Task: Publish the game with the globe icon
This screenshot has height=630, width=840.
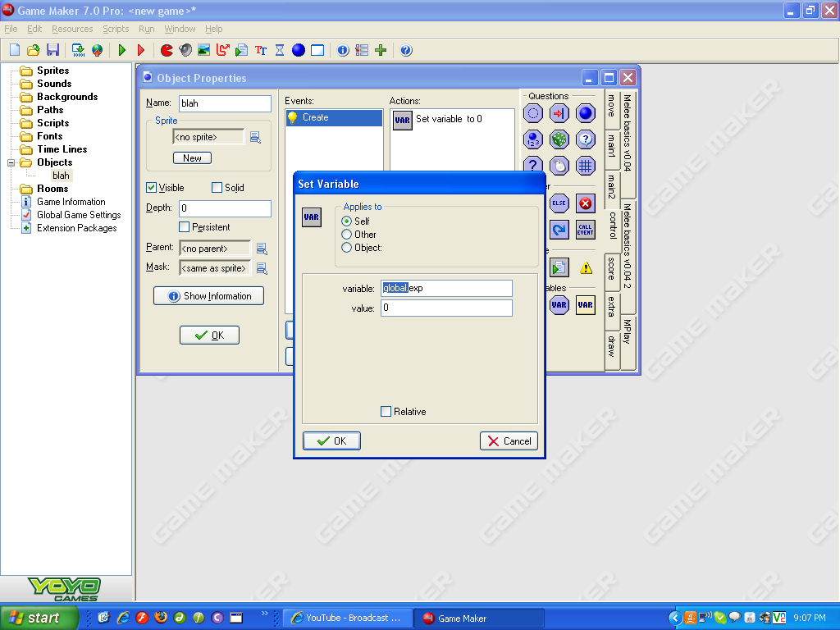Action: [97, 50]
